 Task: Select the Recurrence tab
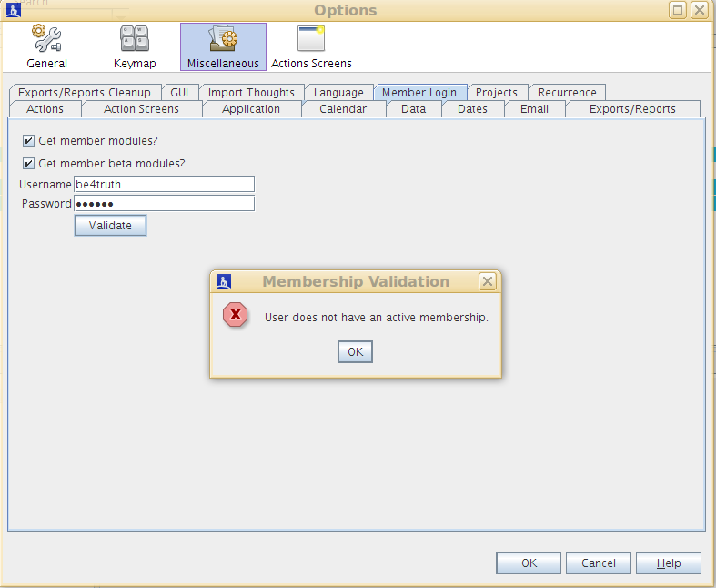567,92
